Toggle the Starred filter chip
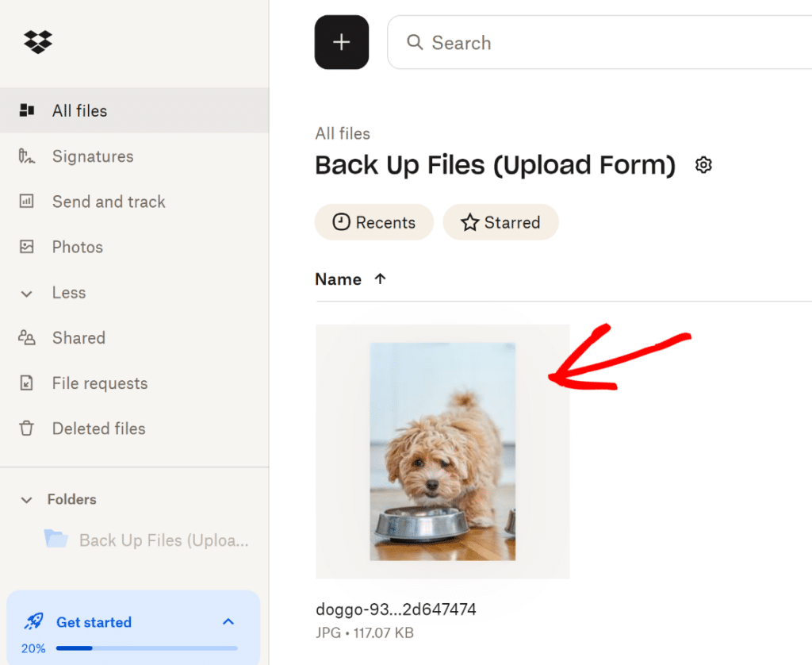 point(500,222)
